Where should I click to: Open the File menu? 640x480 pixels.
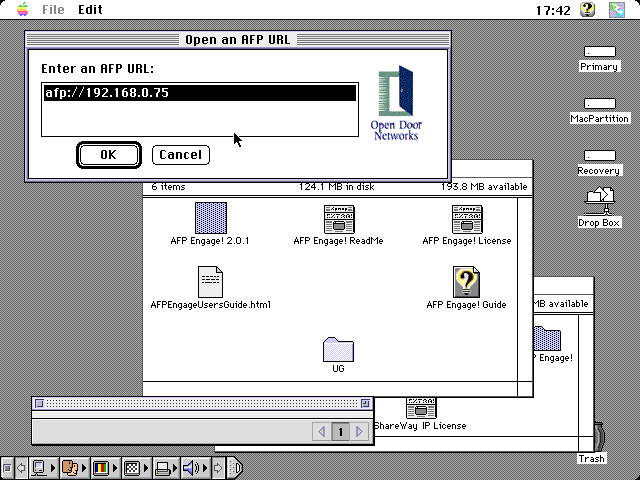pyautogui.click(x=53, y=9)
